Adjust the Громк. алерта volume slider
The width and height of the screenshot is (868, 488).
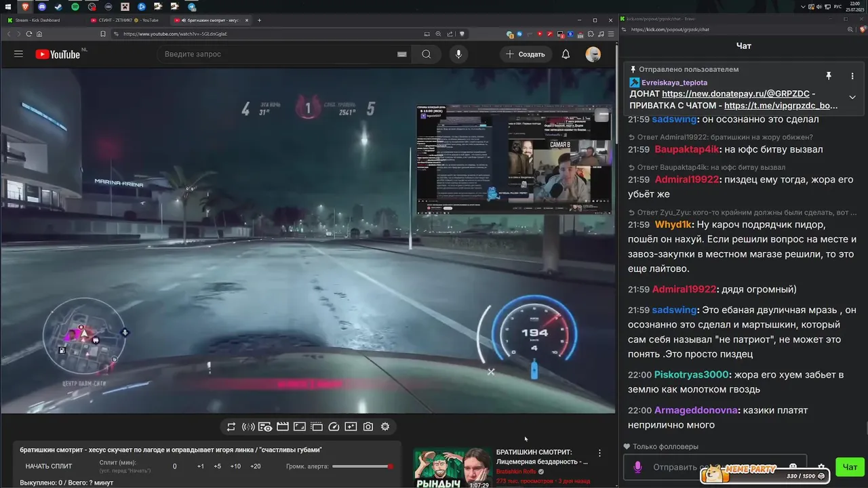[363, 466]
